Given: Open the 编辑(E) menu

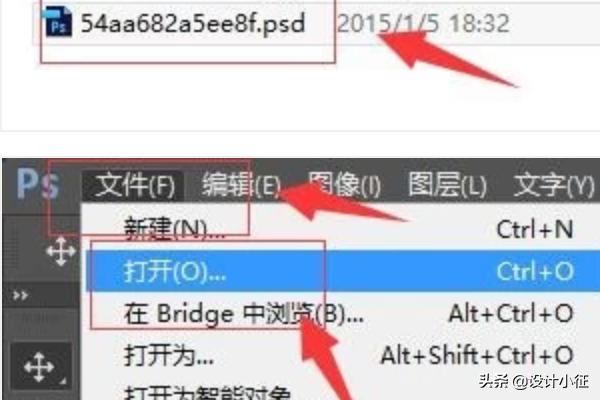Looking at the screenshot, I should (241, 184).
